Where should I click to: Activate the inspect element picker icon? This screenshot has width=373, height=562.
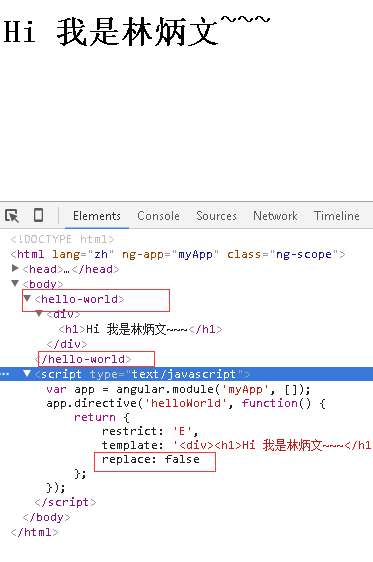(12, 216)
